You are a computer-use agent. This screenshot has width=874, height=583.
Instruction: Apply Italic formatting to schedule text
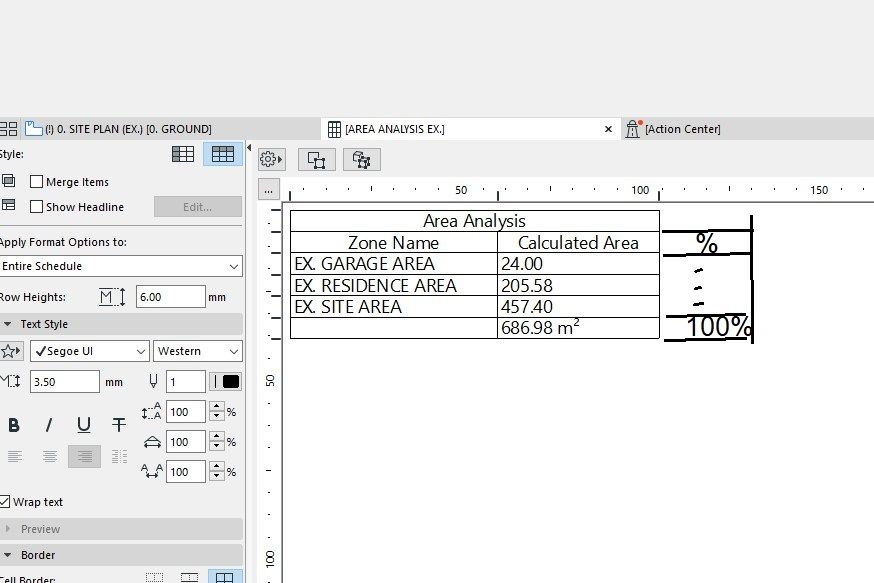pyautogui.click(x=48, y=424)
